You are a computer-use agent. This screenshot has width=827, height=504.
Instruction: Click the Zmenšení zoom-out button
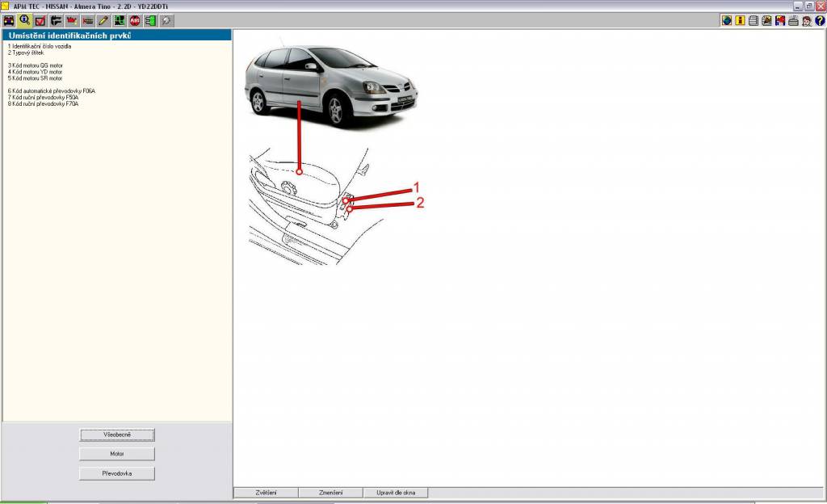point(330,493)
